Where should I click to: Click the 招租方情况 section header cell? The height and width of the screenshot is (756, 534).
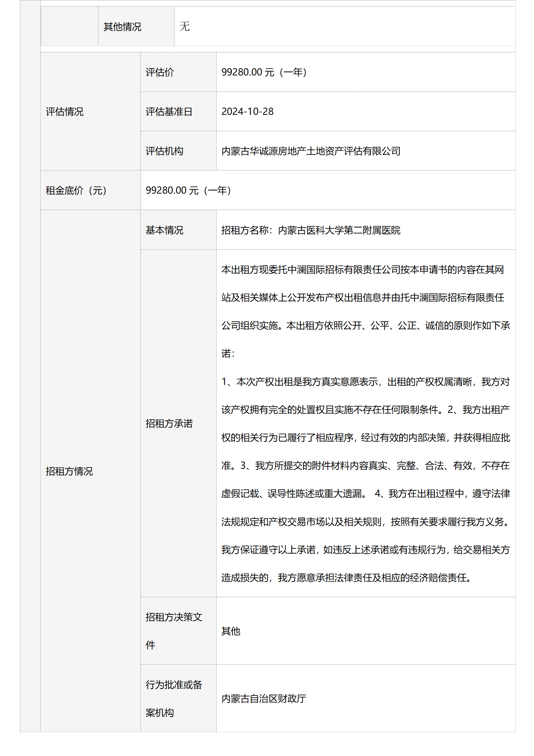click(x=69, y=471)
